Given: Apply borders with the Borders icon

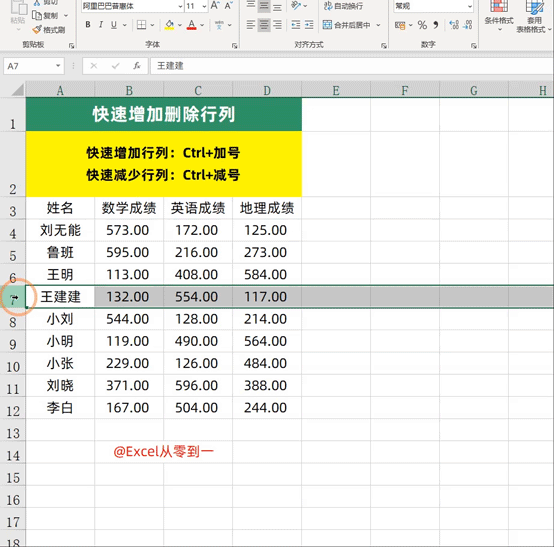Looking at the screenshot, I should [141, 25].
